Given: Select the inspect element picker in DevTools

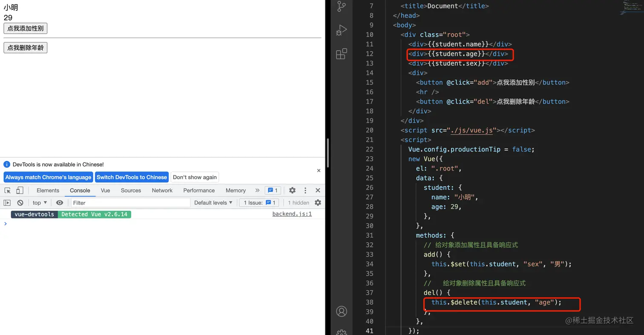Looking at the screenshot, I should 8,190.
